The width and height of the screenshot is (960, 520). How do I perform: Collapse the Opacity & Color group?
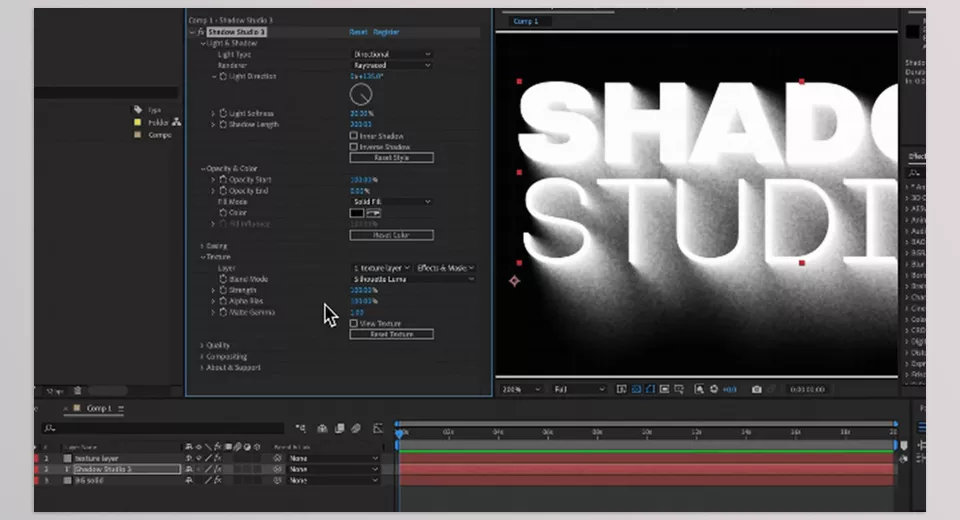[203, 168]
